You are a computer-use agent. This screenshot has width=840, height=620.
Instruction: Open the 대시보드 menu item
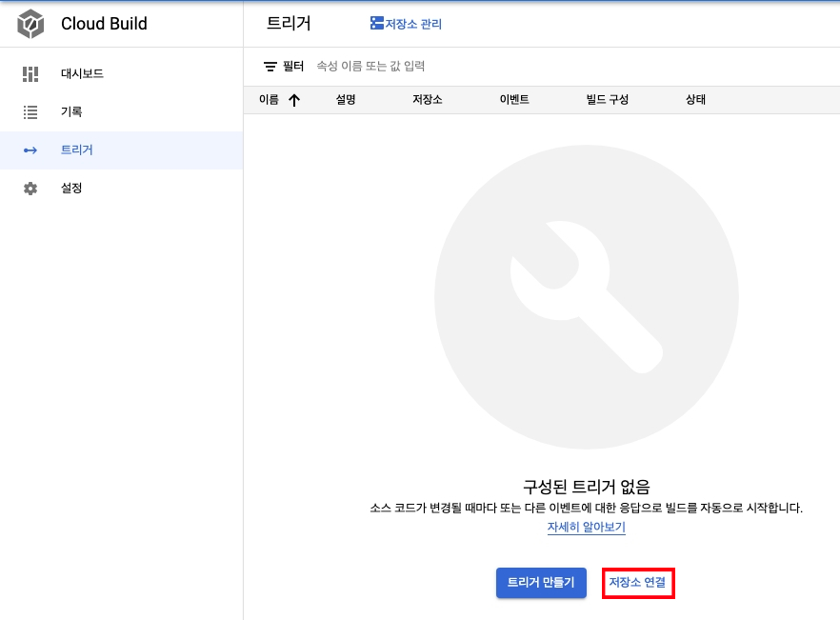pos(122,74)
